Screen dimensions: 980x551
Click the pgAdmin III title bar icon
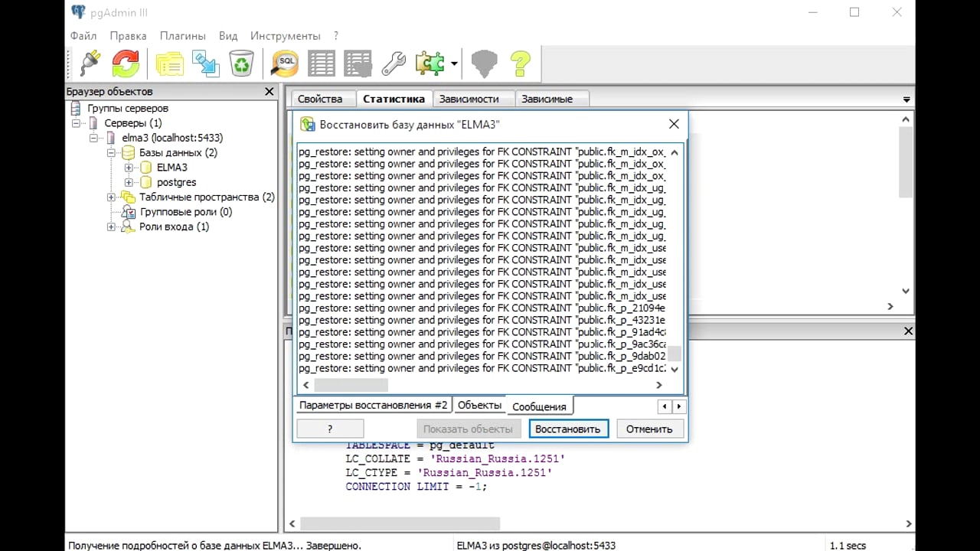[x=78, y=11]
